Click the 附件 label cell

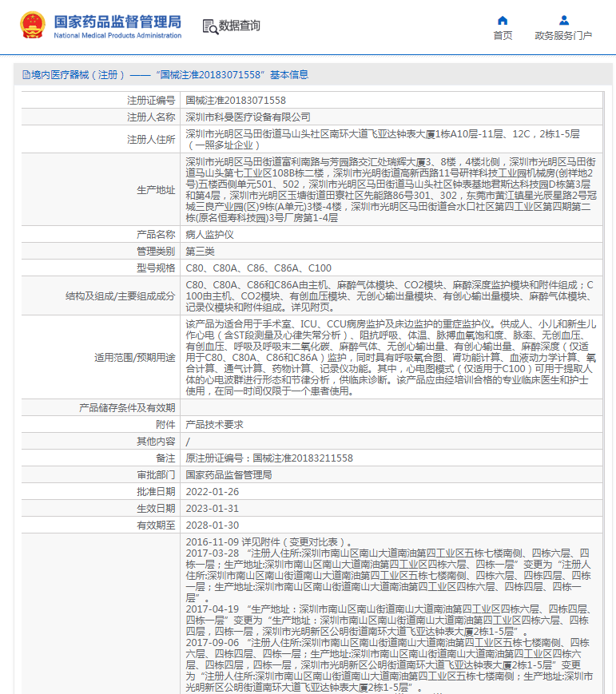[101, 425]
